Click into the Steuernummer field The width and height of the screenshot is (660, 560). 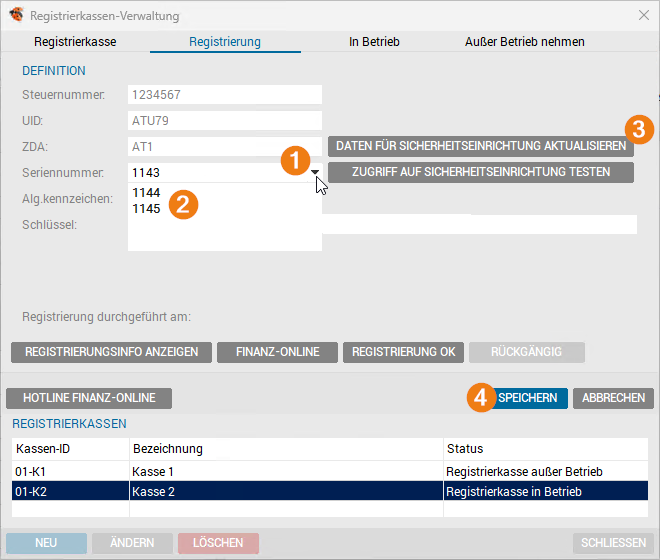click(x=225, y=96)
